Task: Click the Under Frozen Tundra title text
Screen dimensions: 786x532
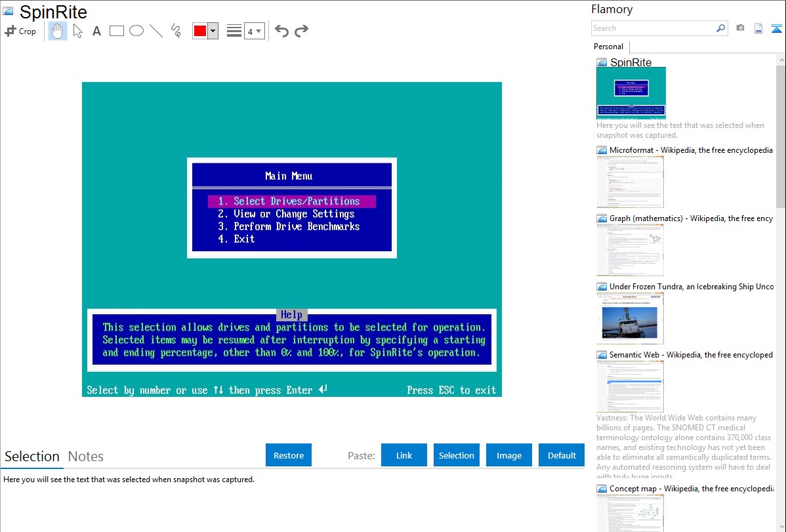Action: coord(692,286)
